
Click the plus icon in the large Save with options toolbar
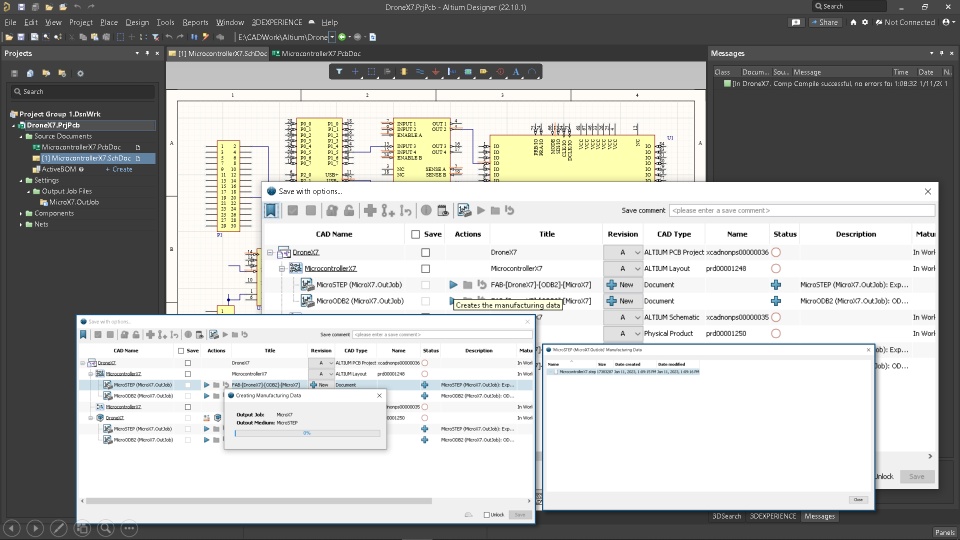tap(370, 211)
